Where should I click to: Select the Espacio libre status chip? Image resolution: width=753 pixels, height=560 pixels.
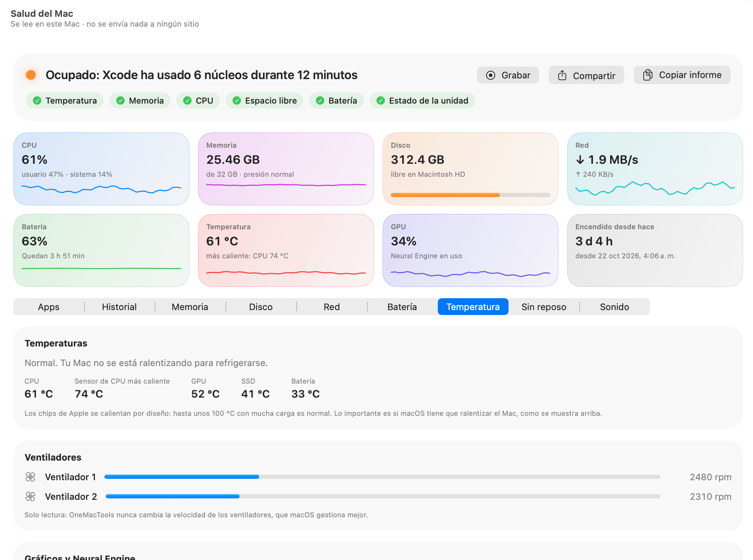[264, 101]
